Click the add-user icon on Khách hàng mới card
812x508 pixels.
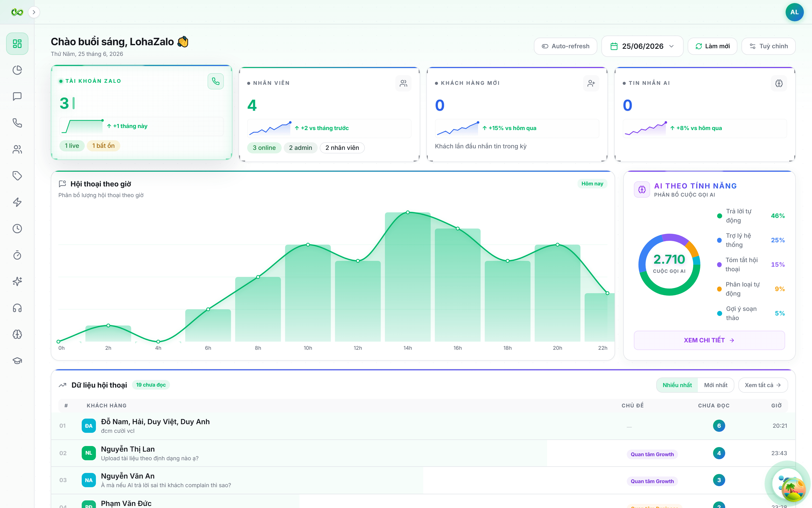(591, 83)
